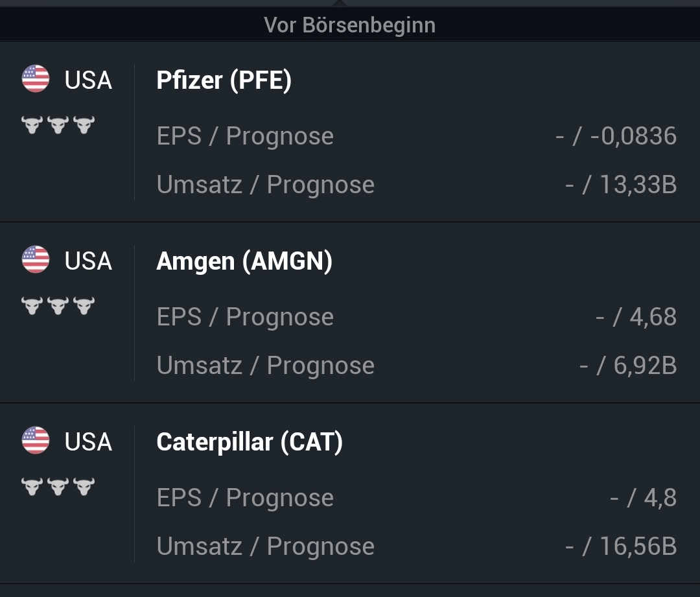Click Caterpillar's three-bull importance rating

coord(58,486)
